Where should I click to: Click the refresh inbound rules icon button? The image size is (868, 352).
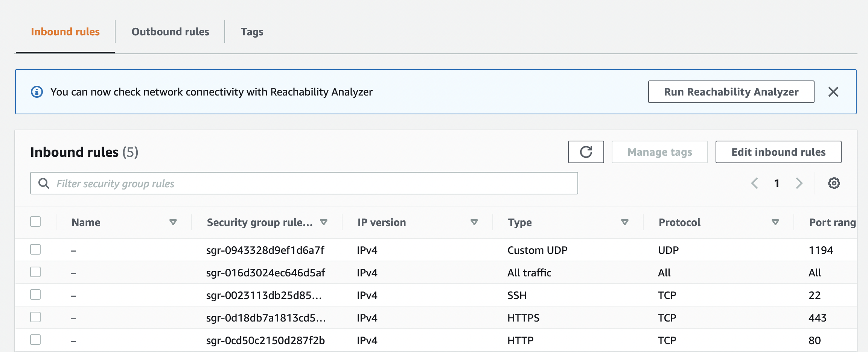[x=586, y=152]
